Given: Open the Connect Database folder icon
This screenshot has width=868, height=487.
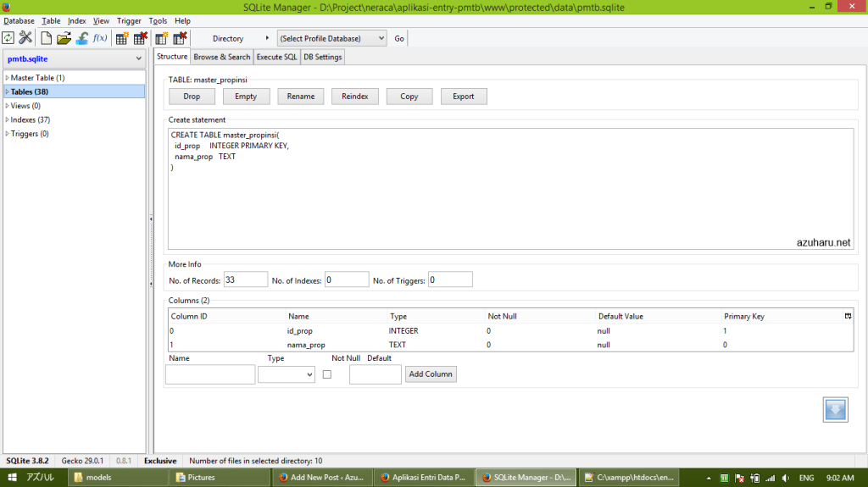Looking at the screenshot, I should [x=64, y=38].
